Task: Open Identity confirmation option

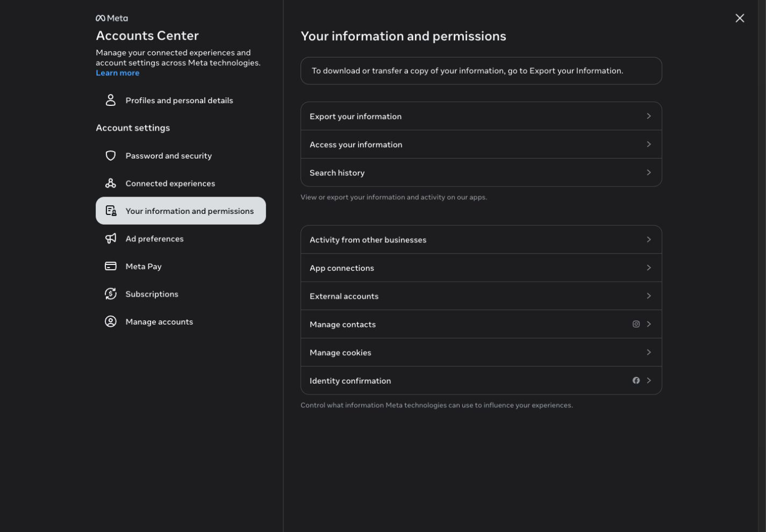Action: [481, 380]
